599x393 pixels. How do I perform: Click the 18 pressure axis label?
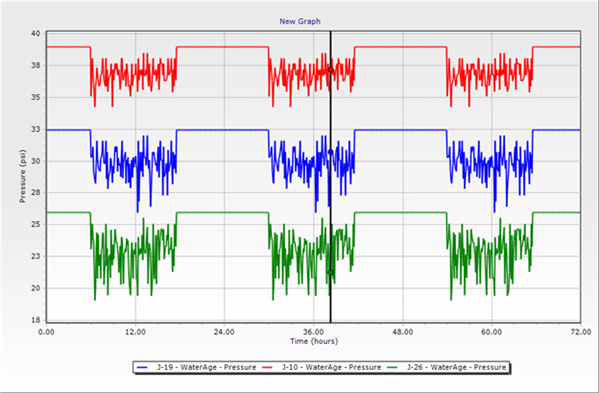[x=36, y=320]
